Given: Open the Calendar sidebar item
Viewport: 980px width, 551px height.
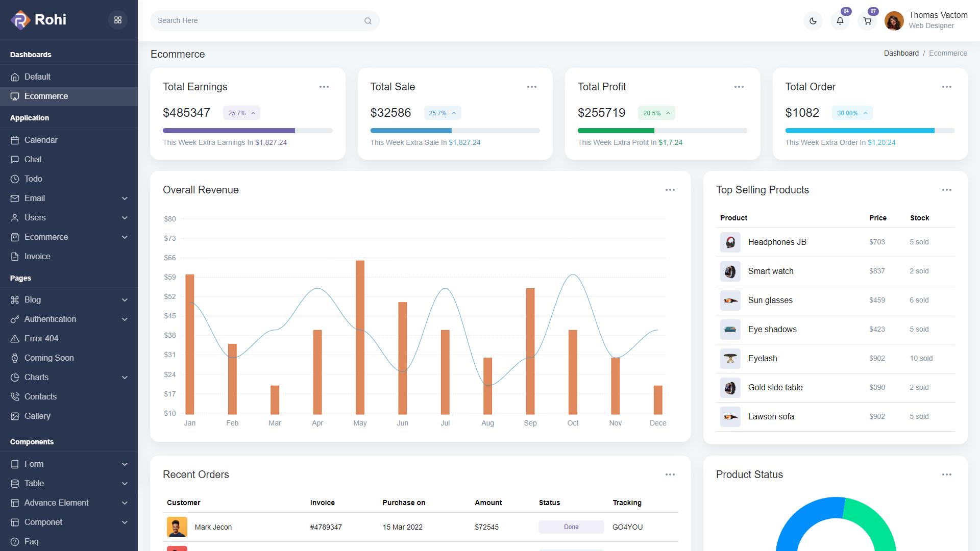Looking at the screenshot, I should [41, 140].
